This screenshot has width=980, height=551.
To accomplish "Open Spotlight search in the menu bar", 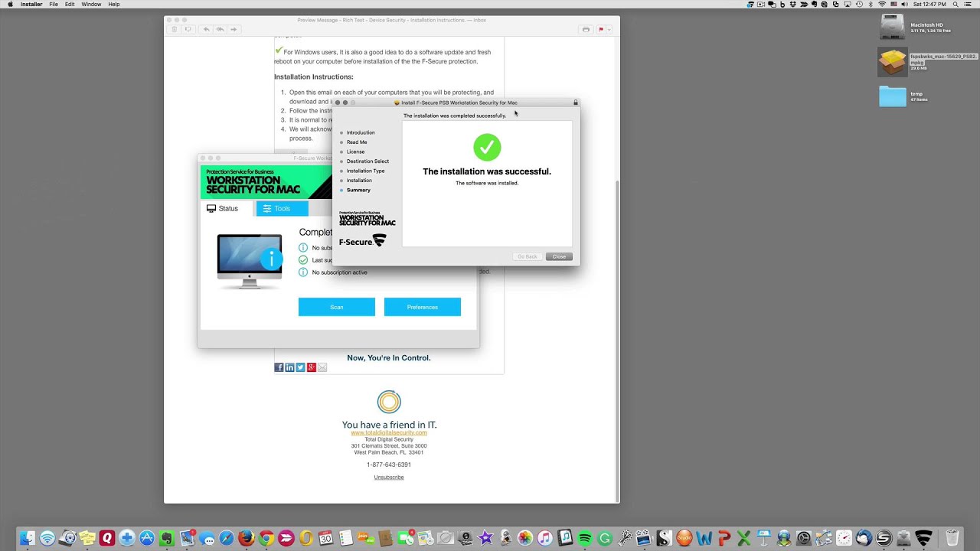I will click(956, 4).
